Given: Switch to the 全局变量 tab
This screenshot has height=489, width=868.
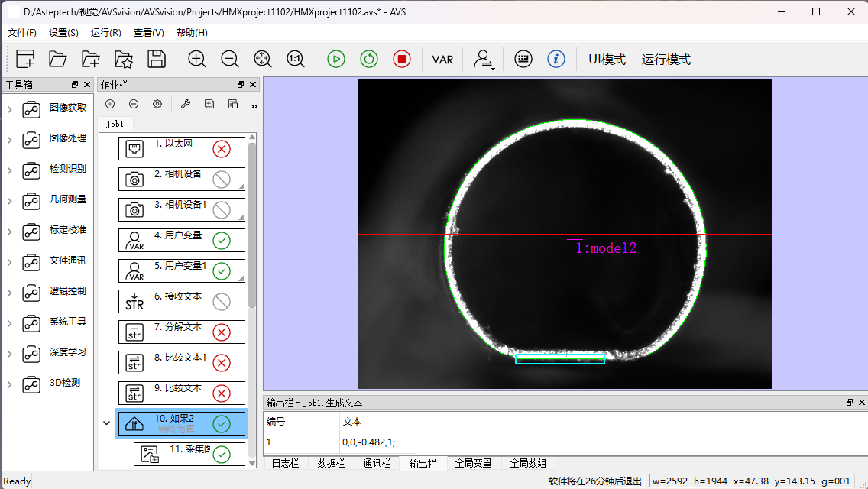Looking at the screenshot, I should [x=473, y=463].
